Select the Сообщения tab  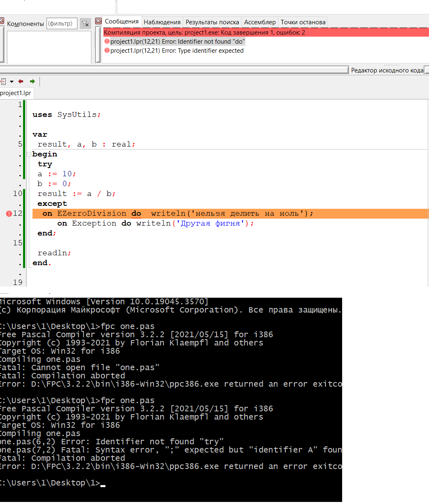click(121, 22)
